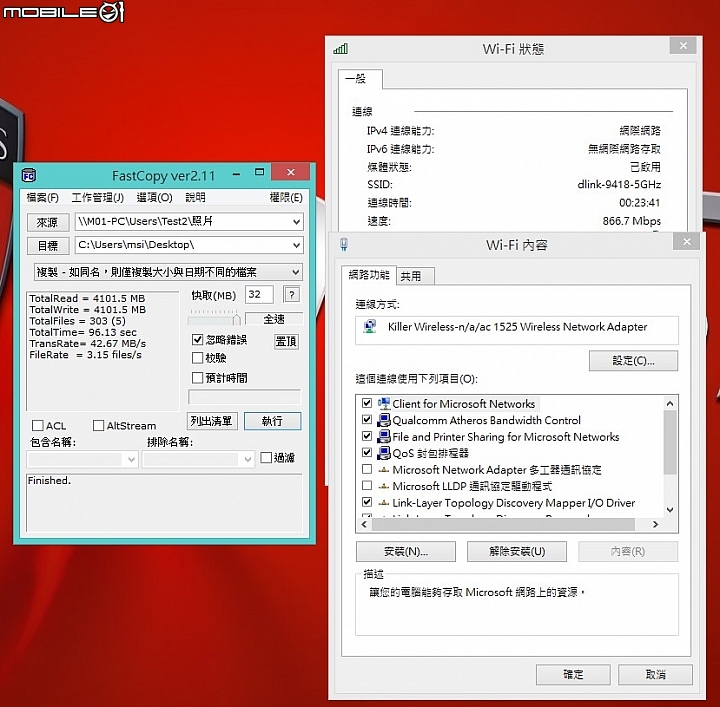Click the FastCopy app icon in title bar
This screenshot has width=720, height=707.
[x=28, y=175]
